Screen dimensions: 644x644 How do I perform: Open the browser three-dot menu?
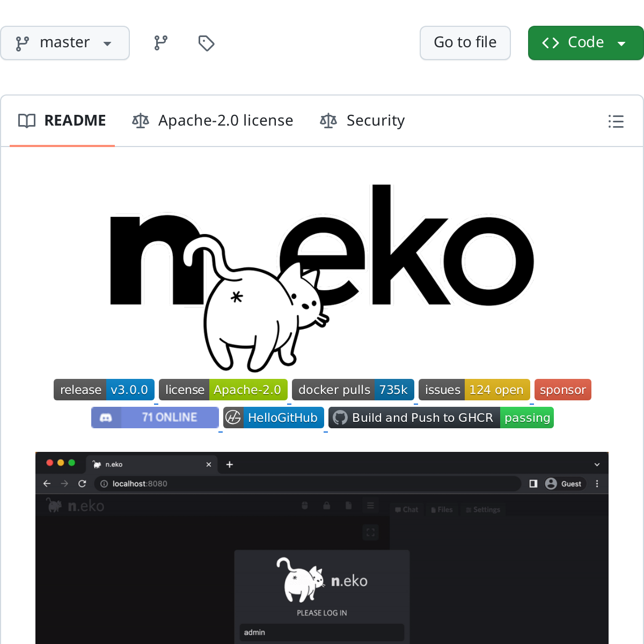pyautogui.click(x=597, y=484)
